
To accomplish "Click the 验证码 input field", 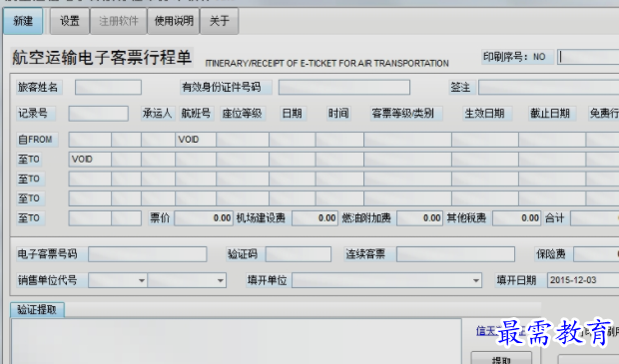I will 299,254.
